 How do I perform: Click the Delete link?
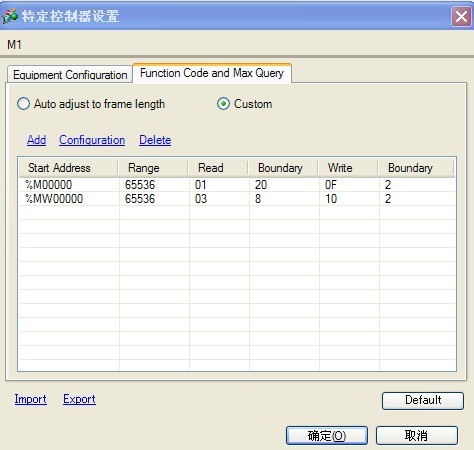(155, 140)
